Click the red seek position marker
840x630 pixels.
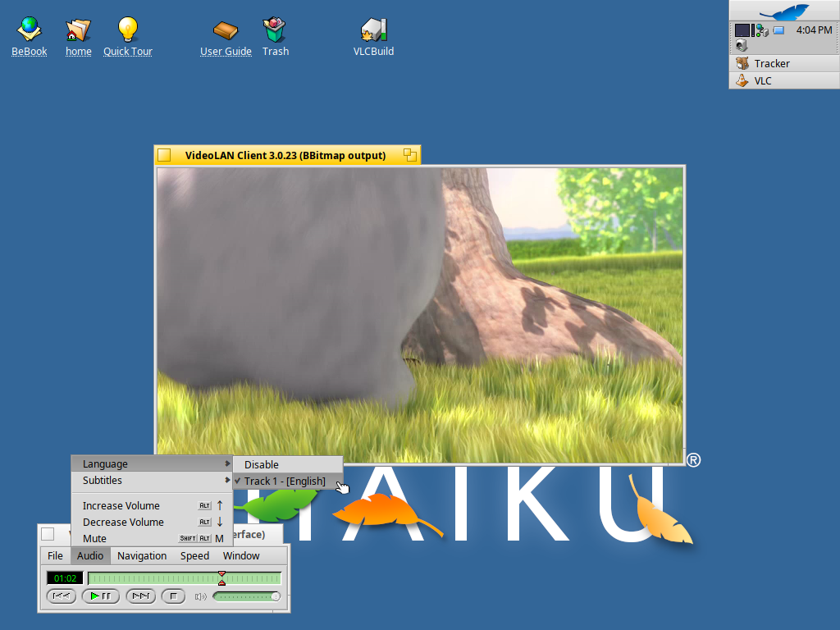click(x=221, y=578)
